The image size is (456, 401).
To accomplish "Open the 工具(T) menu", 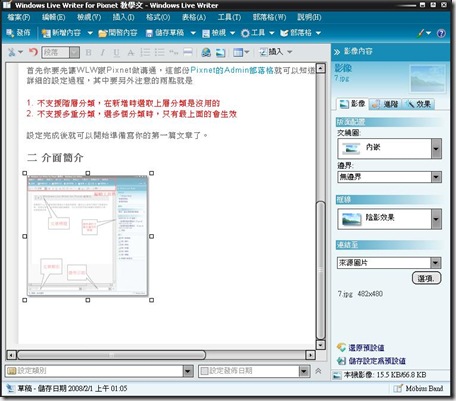I will click(229, 17).
